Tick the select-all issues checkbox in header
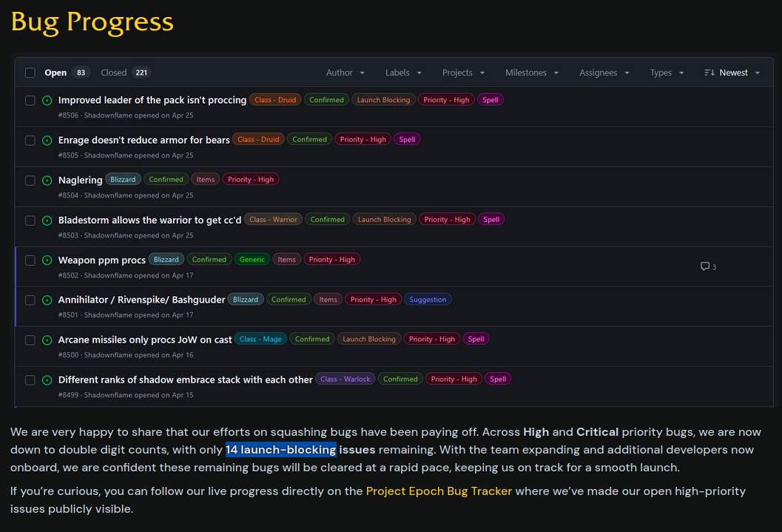782x532 pixels. [30, 73]
